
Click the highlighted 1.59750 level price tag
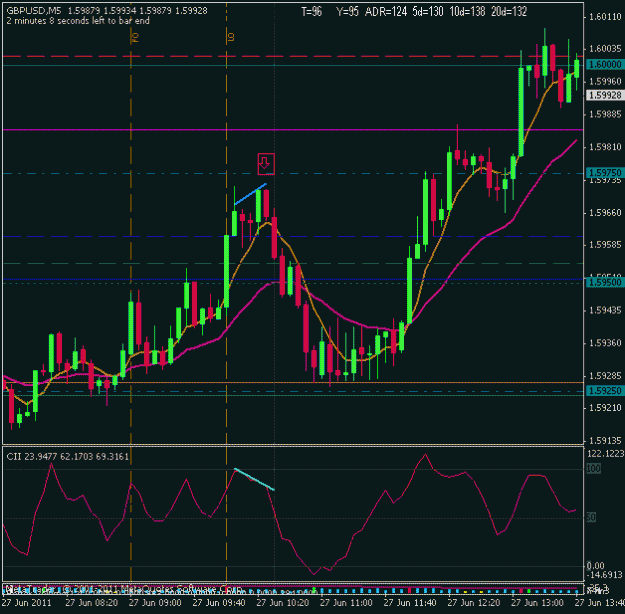(605, 173)
